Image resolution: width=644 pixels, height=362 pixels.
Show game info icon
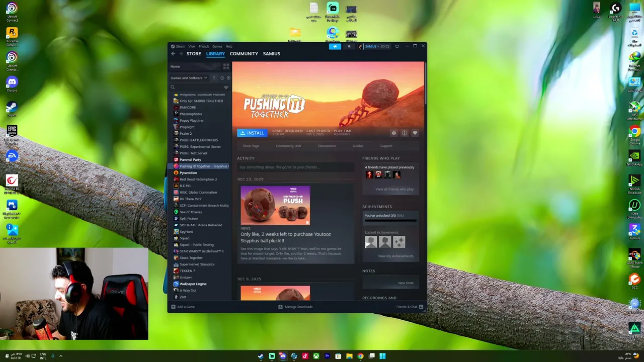[404, 133]
